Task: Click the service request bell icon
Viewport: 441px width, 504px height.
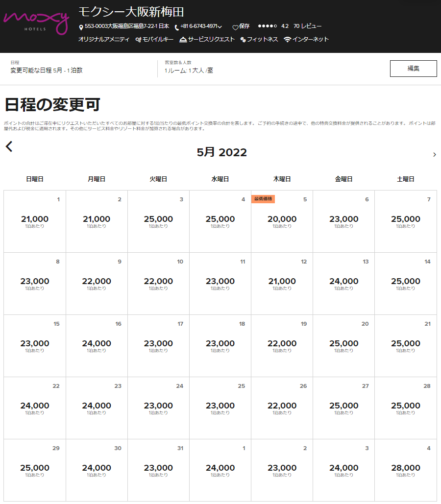Action: 183,40
